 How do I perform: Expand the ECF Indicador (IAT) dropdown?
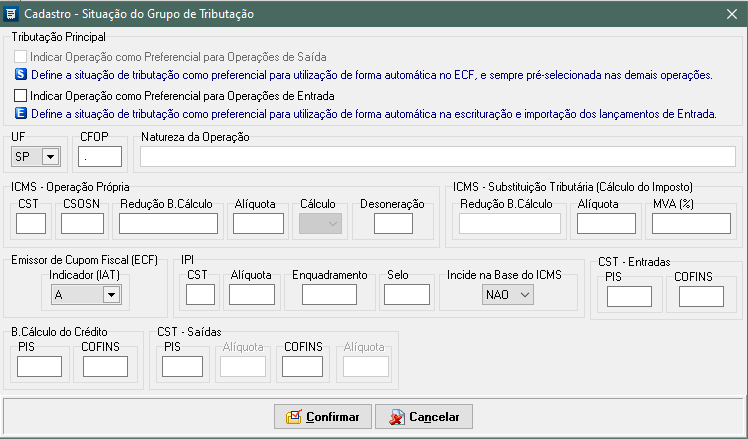[x=110, y=294]
